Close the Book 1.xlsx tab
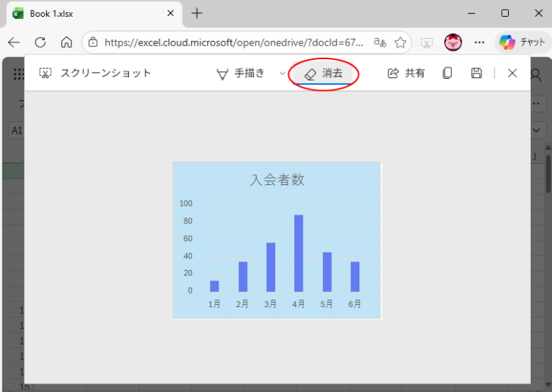The width and height of the screenshot is (552, 392). pyautogui.click(x=171, y=14)
